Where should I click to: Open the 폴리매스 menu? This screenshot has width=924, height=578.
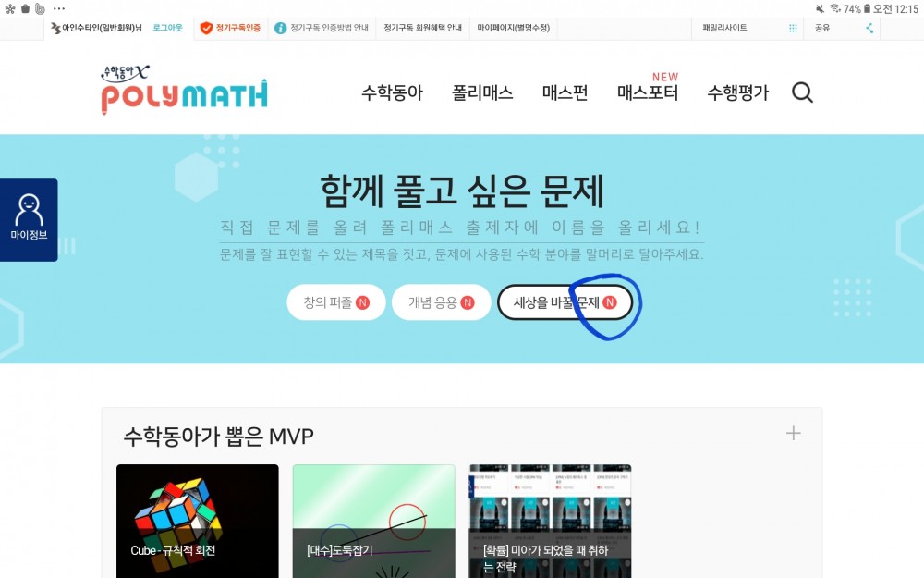point(482,92)
